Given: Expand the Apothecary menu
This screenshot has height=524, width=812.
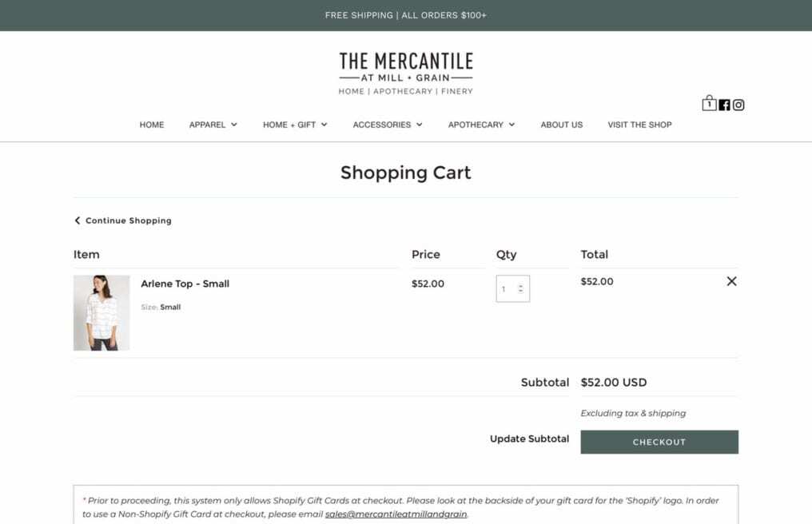Looking at the screenshot, I should point(481,125).
